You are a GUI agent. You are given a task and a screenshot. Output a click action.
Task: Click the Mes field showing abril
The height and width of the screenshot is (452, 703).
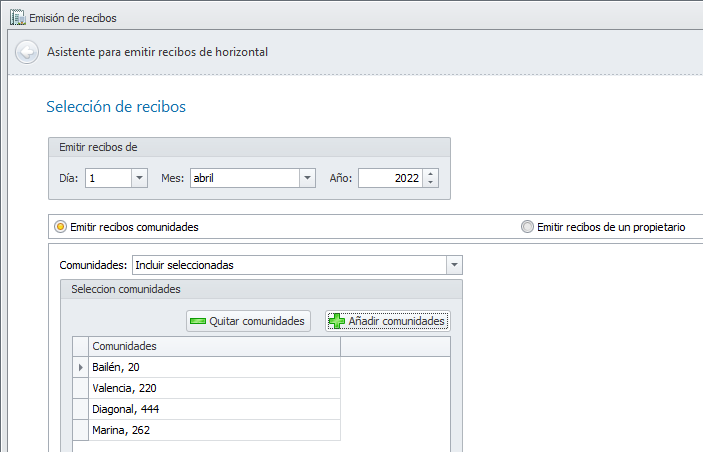[x=245, y=178]
